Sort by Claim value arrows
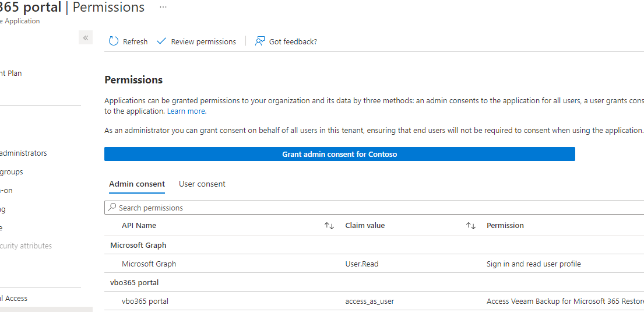Viewport: 644px width, 312px height. point(471,226)
